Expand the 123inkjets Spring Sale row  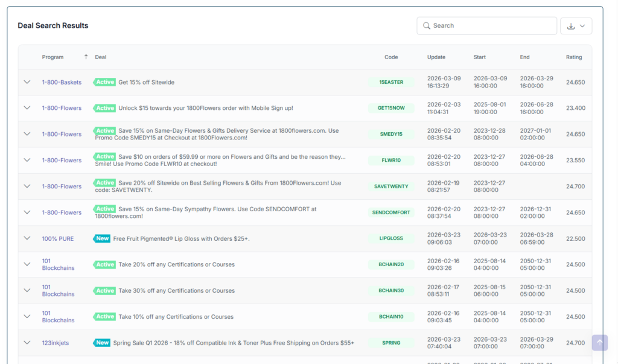coord(27,343)
